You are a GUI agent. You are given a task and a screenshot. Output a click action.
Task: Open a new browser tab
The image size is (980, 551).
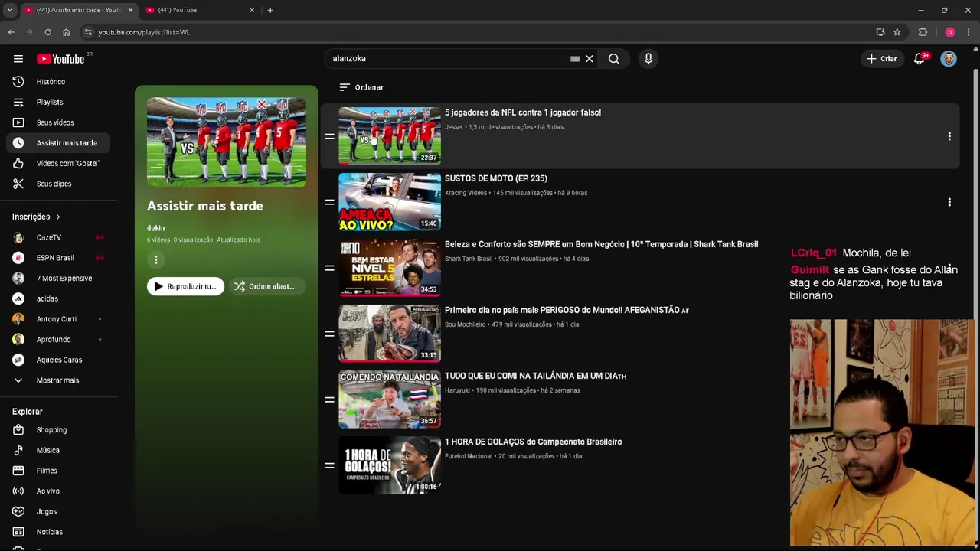click(270, 10)
